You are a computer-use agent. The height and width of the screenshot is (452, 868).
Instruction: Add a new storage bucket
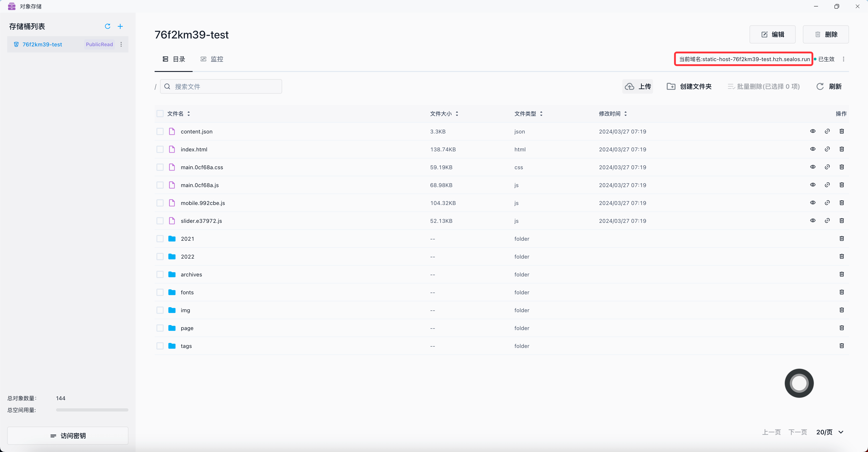pos(120,26)
